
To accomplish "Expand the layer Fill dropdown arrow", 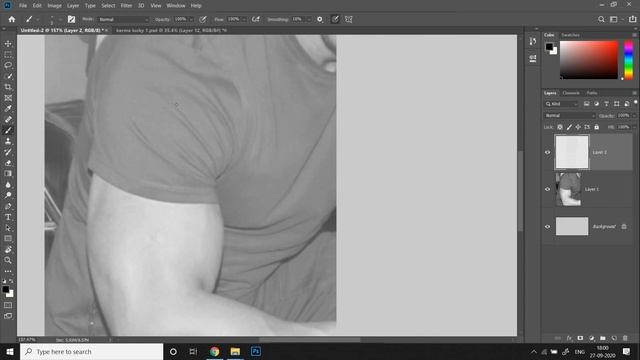I will coord(633,127).
